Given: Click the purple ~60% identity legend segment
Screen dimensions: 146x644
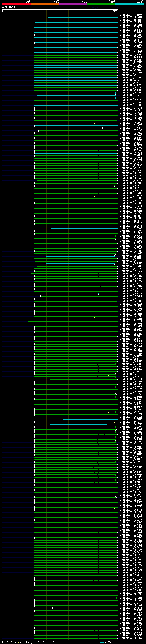Looking at the screenshot, I should pyautogui.click(x=73, y=4).
